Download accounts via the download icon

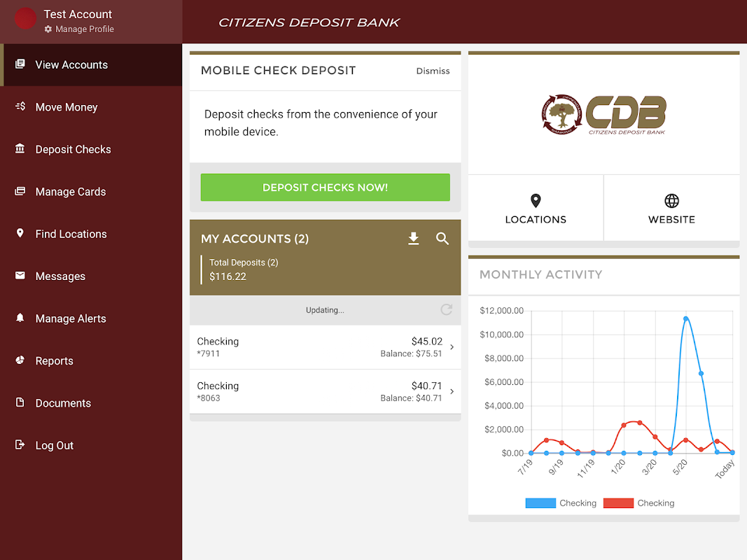pyautogui.click(x=414, y=239)
